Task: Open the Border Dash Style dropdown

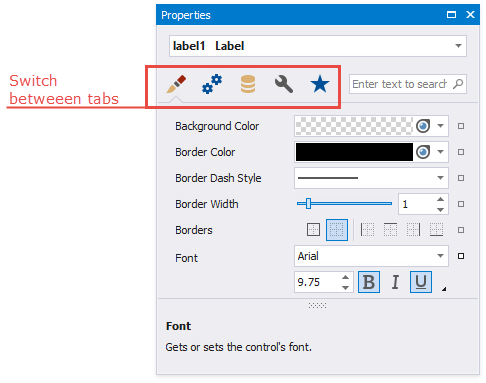Action: coord(371,178)
